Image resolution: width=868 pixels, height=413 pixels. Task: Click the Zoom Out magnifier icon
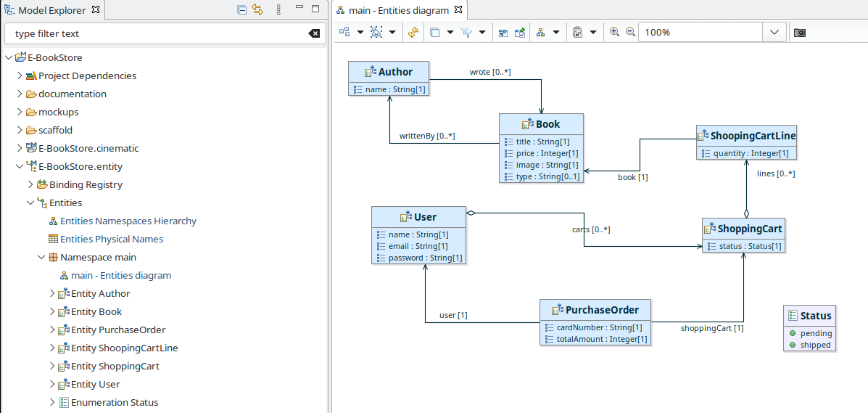[x=630, y=32]
